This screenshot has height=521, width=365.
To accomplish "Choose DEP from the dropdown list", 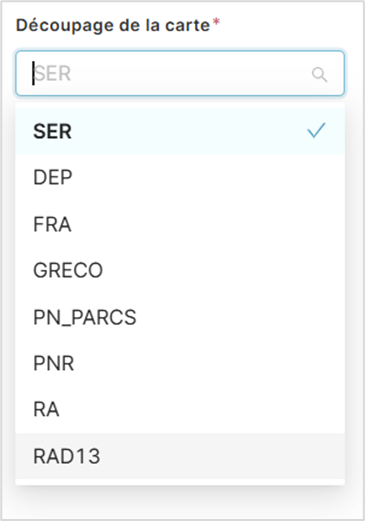I will click(x=180, y=177).
